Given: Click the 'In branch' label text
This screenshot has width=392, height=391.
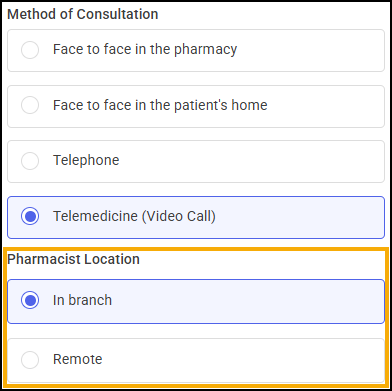Looking at the screenshot, I should click(x=82, y=300).
